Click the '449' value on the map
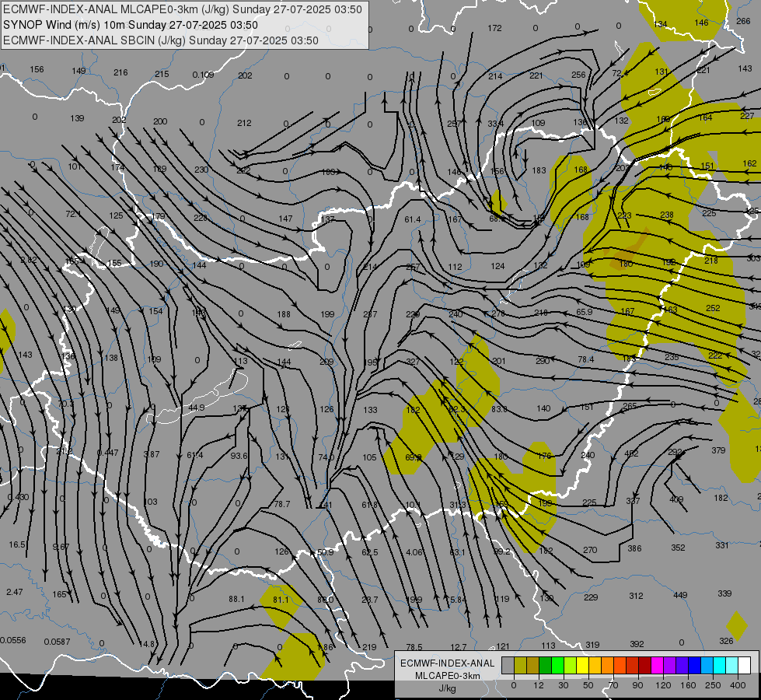 (680, 595)
